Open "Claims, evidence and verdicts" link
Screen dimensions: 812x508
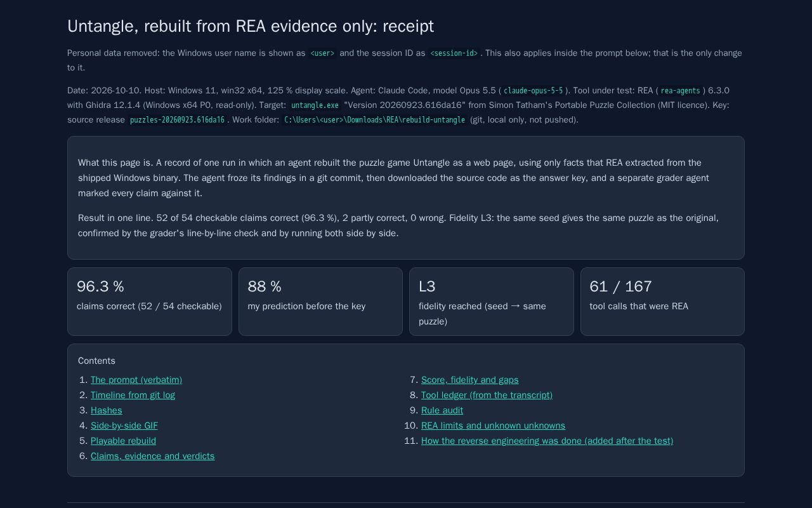click(152, 456)
